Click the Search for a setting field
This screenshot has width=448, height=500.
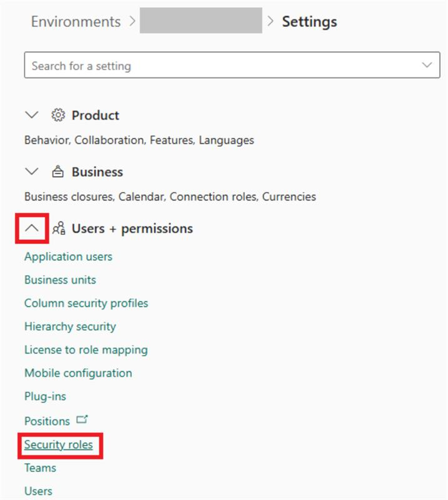coord(219,65)
